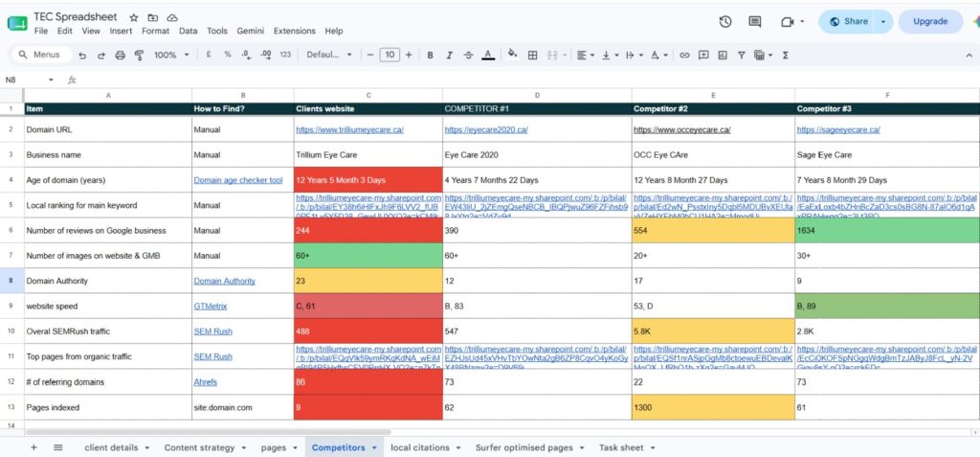Create a filter with the funnel icon
Viewport: 980px width, 457px height.
[x=741, y=56]
